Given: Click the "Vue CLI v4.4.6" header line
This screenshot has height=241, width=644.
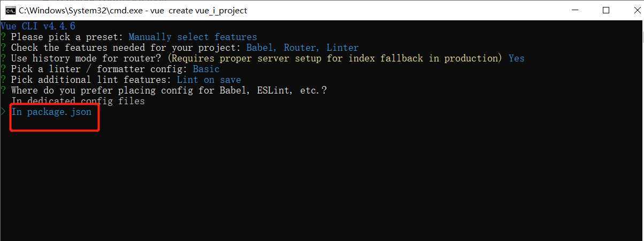Looking at the screenshot, I should [x=38, y=26].
